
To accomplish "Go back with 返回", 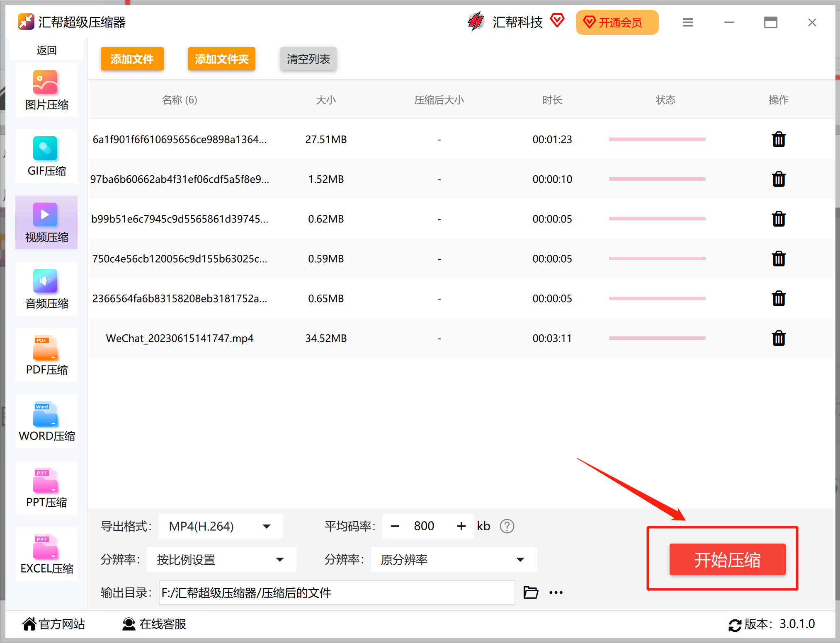I will click(46, 50).
